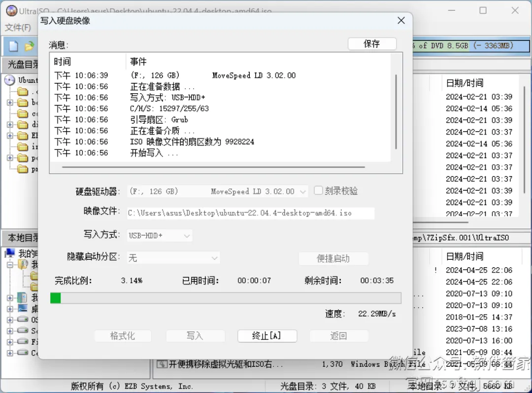
Task: Click the 便捷启动 button
Action: coord(333,258)
